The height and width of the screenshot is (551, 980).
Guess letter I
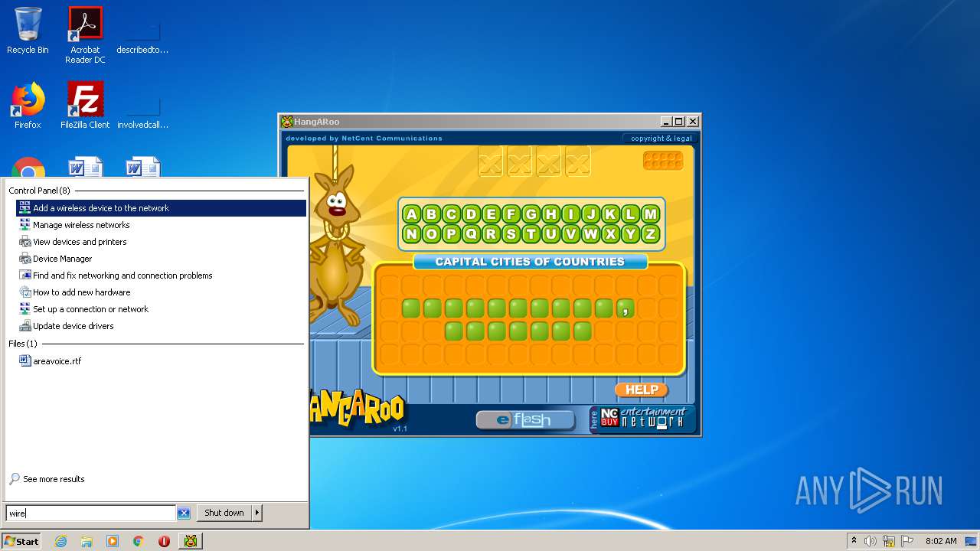(571, 214)
